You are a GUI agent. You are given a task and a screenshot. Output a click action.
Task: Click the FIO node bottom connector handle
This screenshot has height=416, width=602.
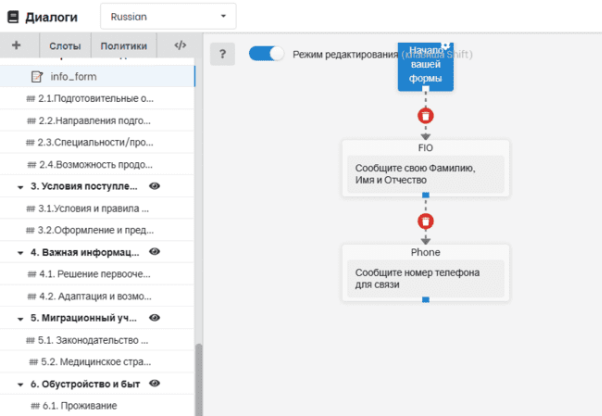(425, 195)
